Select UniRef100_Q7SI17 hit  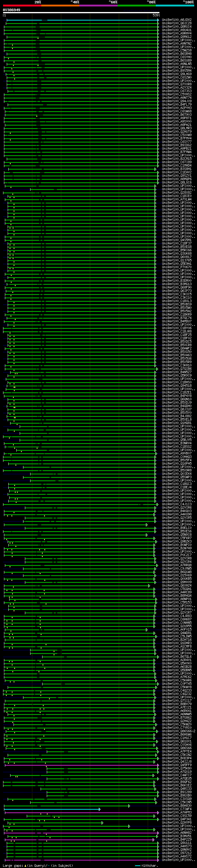point(177,700)
